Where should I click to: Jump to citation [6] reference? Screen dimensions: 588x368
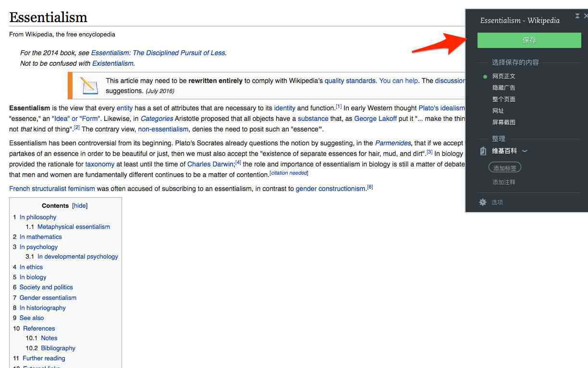(370, 187)
